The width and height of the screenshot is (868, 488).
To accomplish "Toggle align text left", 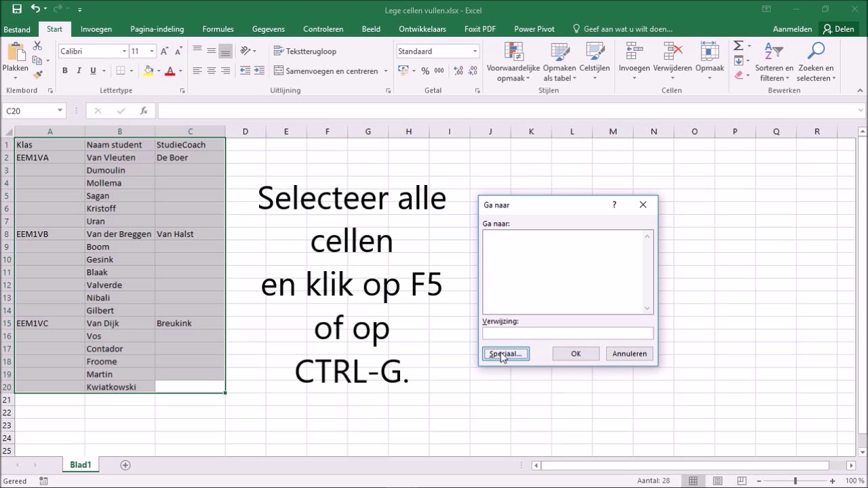I will 197,70.
